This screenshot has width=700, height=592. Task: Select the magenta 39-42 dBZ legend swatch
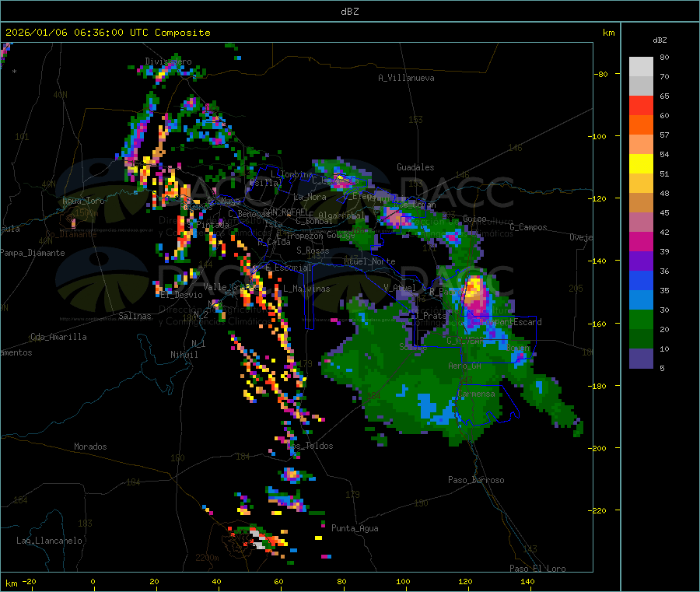point(641,242)
